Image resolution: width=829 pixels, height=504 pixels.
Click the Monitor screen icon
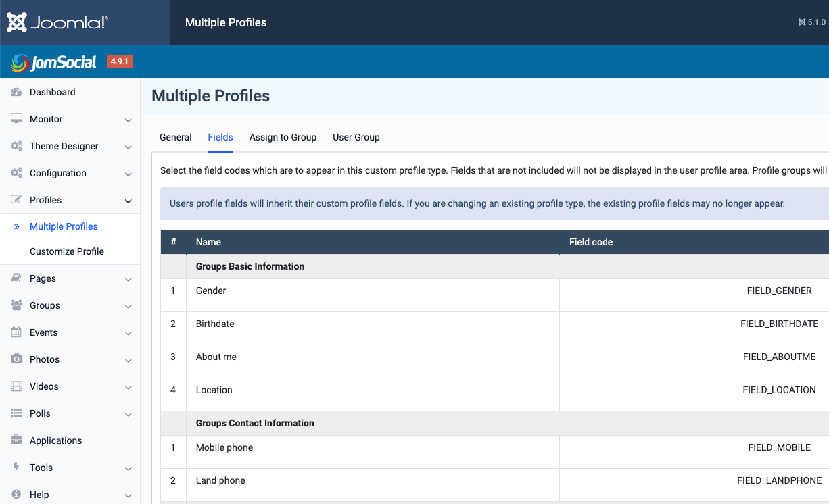pyautogui.click(x=17, y=119)
